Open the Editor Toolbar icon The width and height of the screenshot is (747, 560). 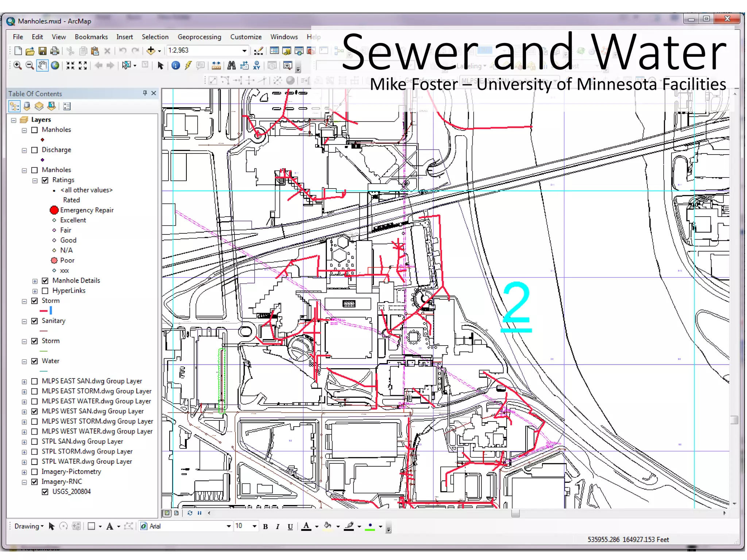click(258, 51)
